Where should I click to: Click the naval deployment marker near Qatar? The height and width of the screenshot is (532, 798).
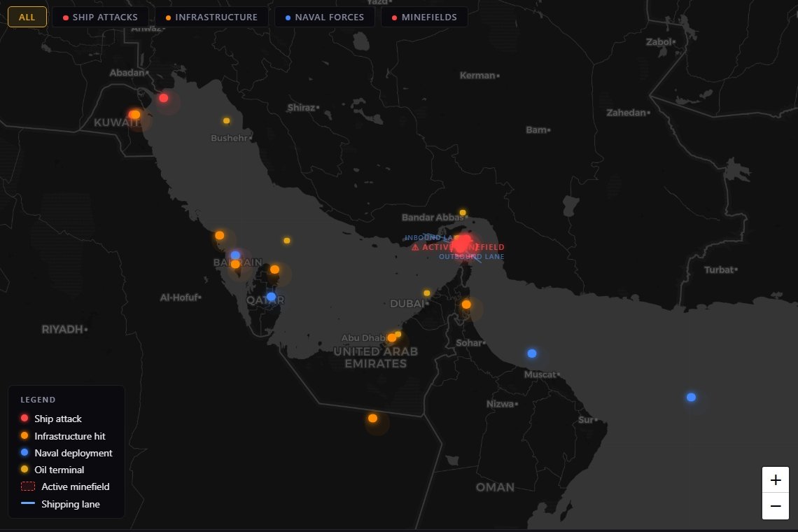point(270,296)
